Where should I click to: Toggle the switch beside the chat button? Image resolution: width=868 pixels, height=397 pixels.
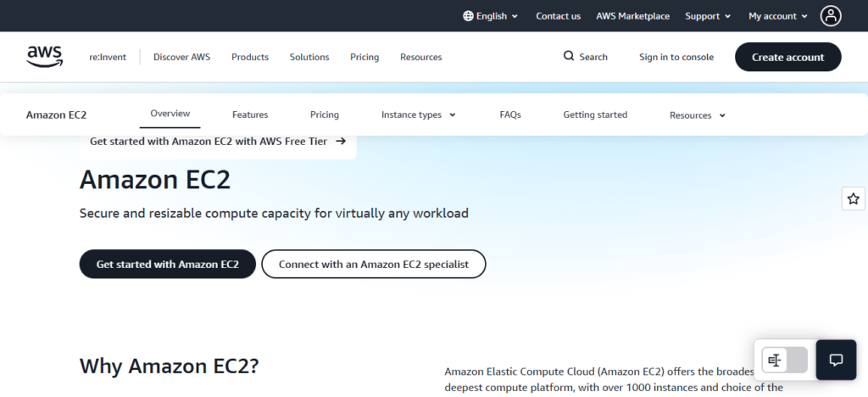[x=784, y=361]
